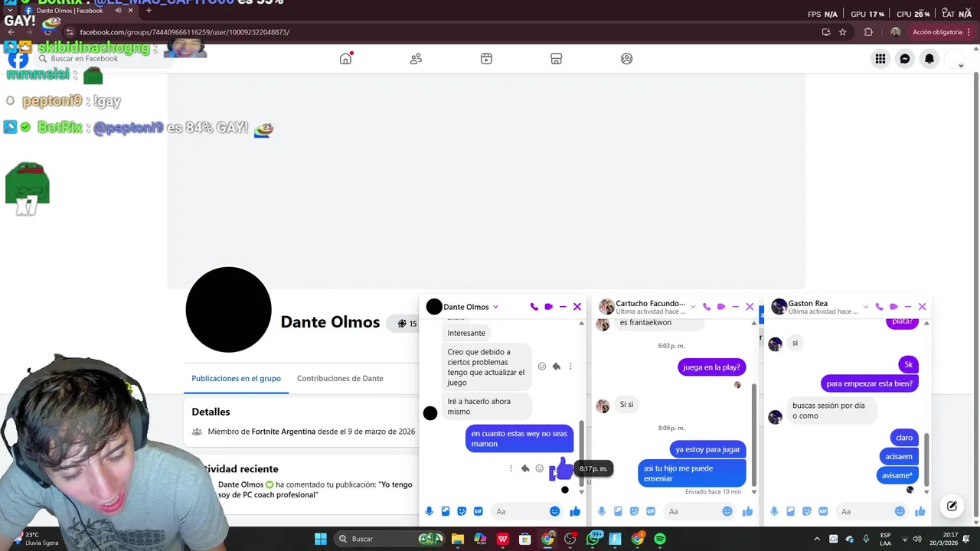Image resolution: width=980 pixels, height=551 pixels.
Task: Open more options for 'Creo que debido' message
Action: click(x=570, y=367)
